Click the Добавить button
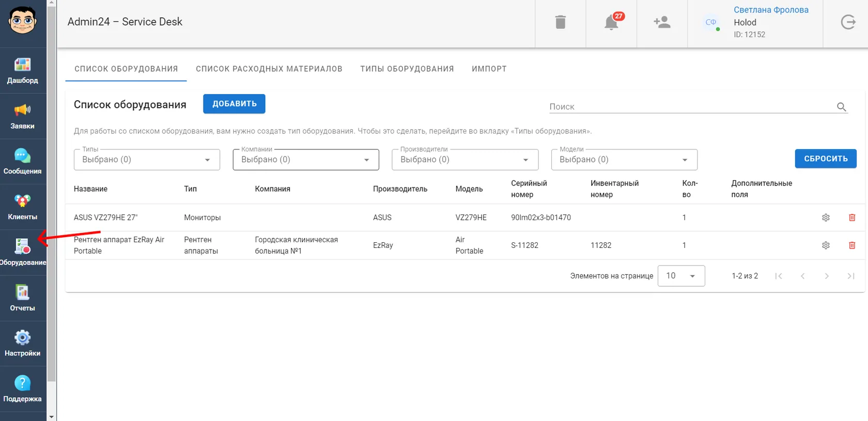868x421 pixels. coord(234,104)
